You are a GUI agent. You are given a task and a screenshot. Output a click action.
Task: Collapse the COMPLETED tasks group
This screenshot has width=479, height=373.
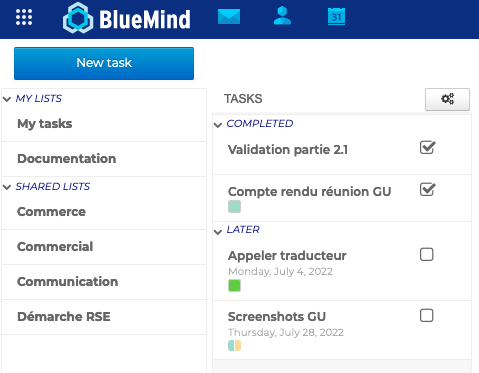[218, 125]
